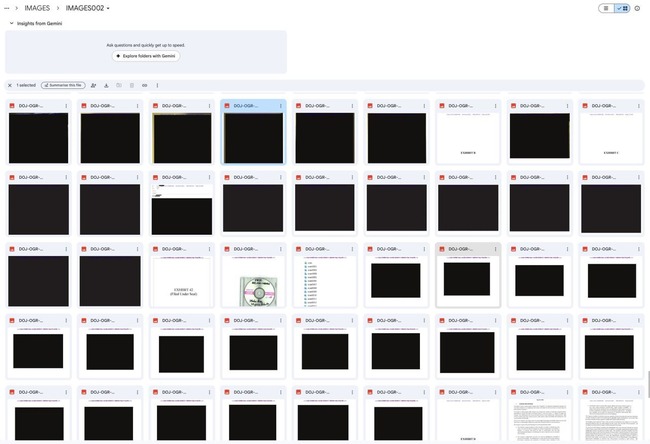The image size is (650, 444).
Task: Open more actions in selection toolbar
Action: point(157,85)
